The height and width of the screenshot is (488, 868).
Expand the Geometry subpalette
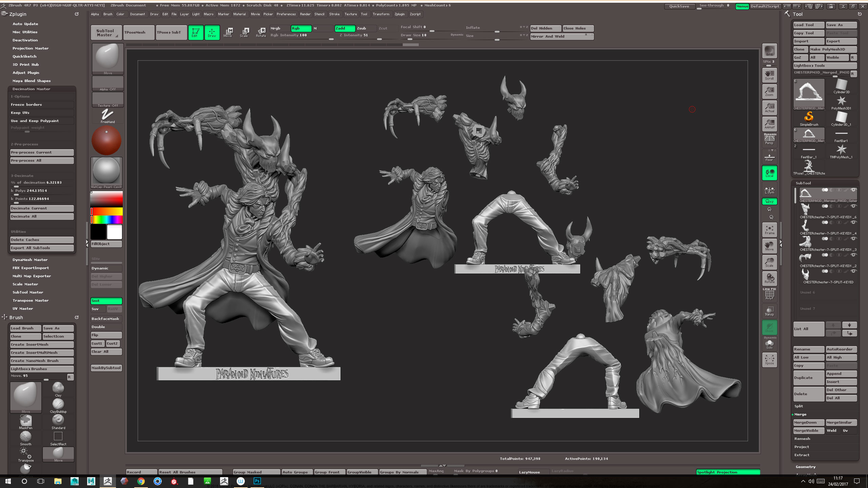pos(806,467)
